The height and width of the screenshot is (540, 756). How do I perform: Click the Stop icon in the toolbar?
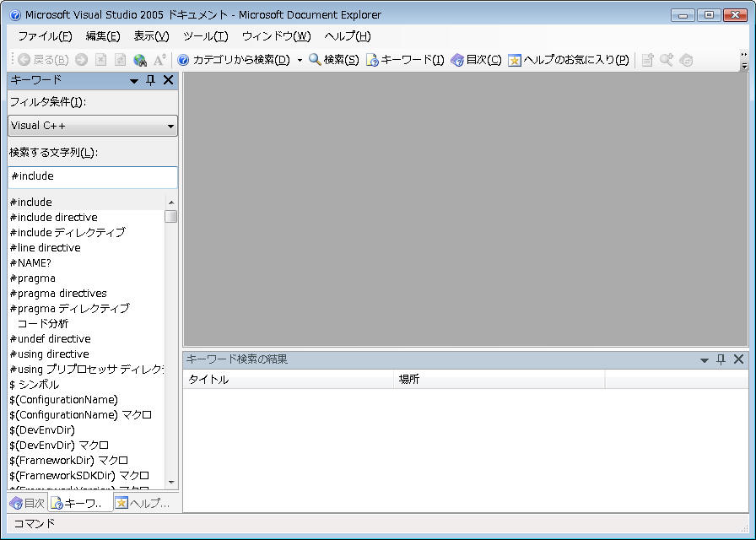tap(100, 60)
